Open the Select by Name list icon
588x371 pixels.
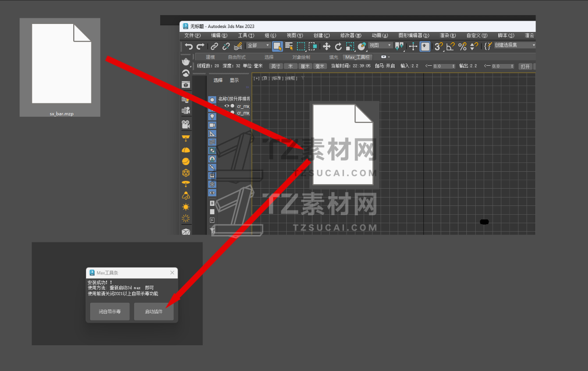click(x=289, y=46)
